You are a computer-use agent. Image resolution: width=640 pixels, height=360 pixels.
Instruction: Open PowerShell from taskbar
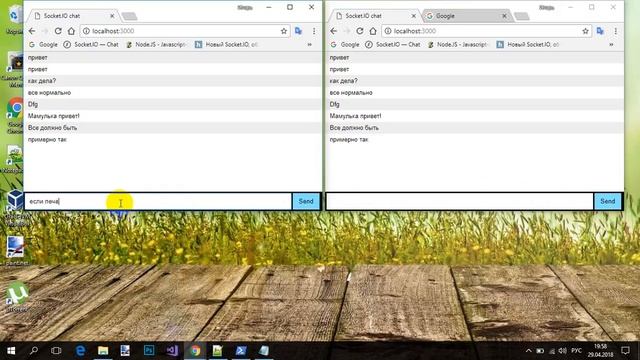pos(241,351)
